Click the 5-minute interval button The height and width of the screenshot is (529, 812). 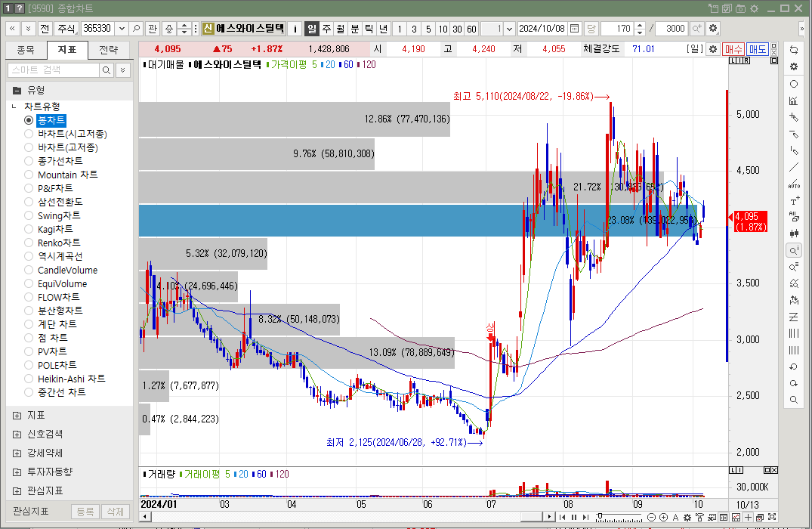(x=428, y=29)
